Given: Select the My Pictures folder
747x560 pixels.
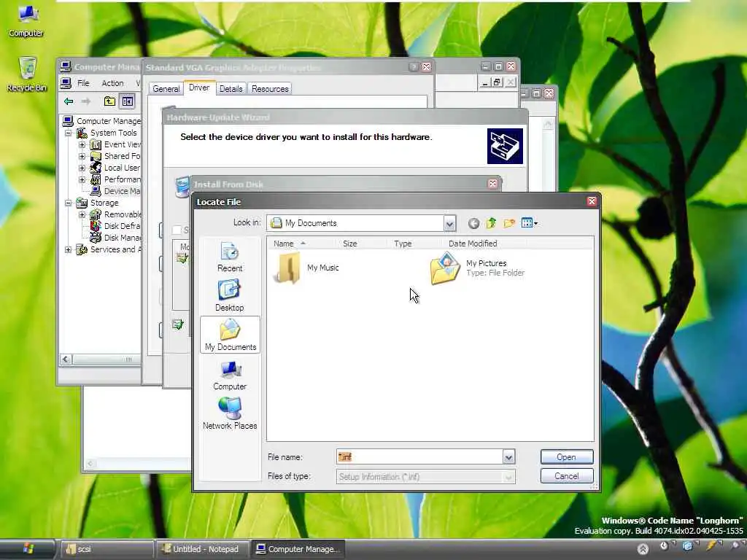Looking at the screenshot, I should [477, 268].
